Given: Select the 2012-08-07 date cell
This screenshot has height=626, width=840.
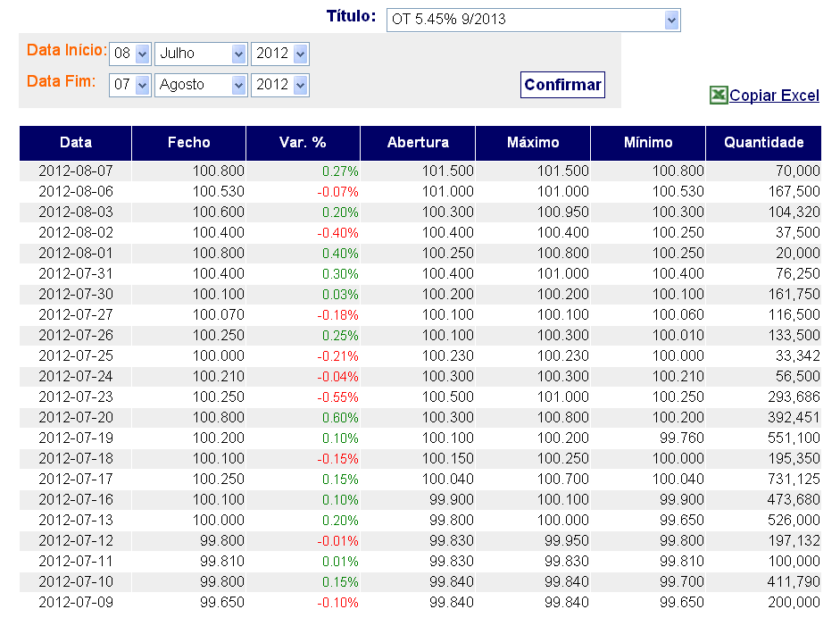Looking at the screenshot, I should [76, 171].
